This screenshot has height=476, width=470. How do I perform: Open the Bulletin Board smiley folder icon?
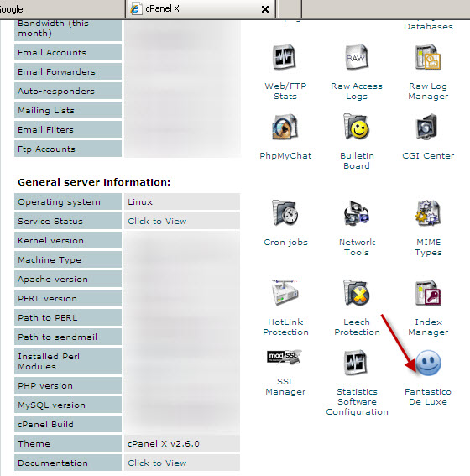tap(357, 127)
